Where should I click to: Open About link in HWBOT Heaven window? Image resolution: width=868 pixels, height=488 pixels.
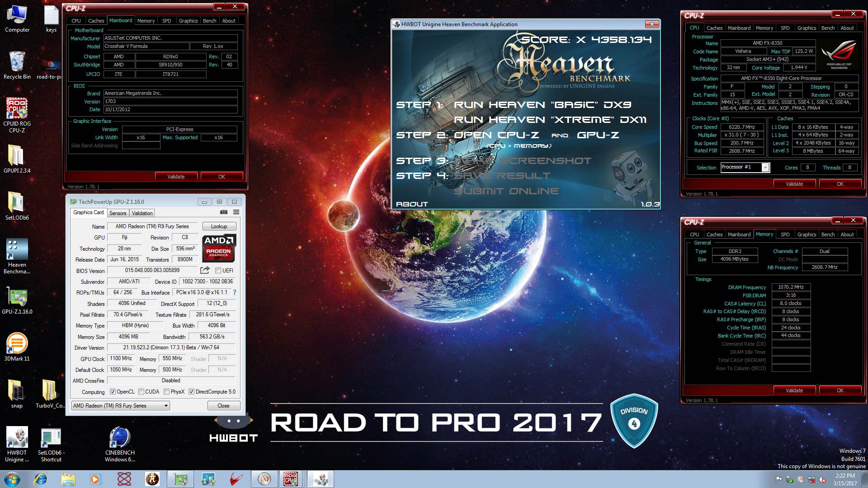click(x=412, y=204)
